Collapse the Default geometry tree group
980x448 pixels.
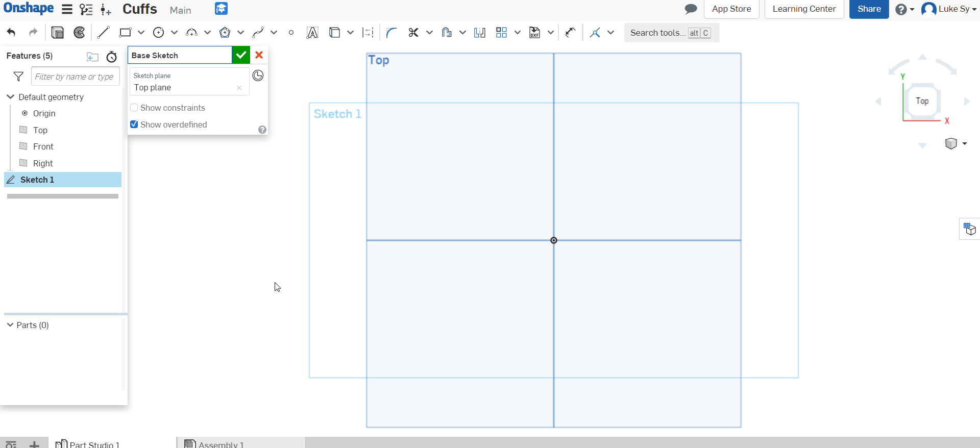[x=10, y=96]
